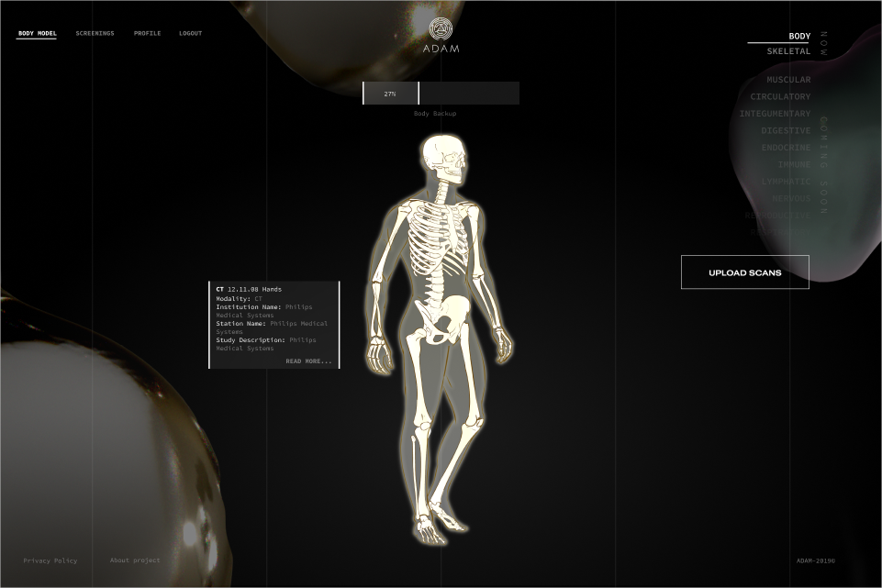This screenshot has height=588, width=882.
Task: Choose the Endocrine system option
Action: (785, 148)
